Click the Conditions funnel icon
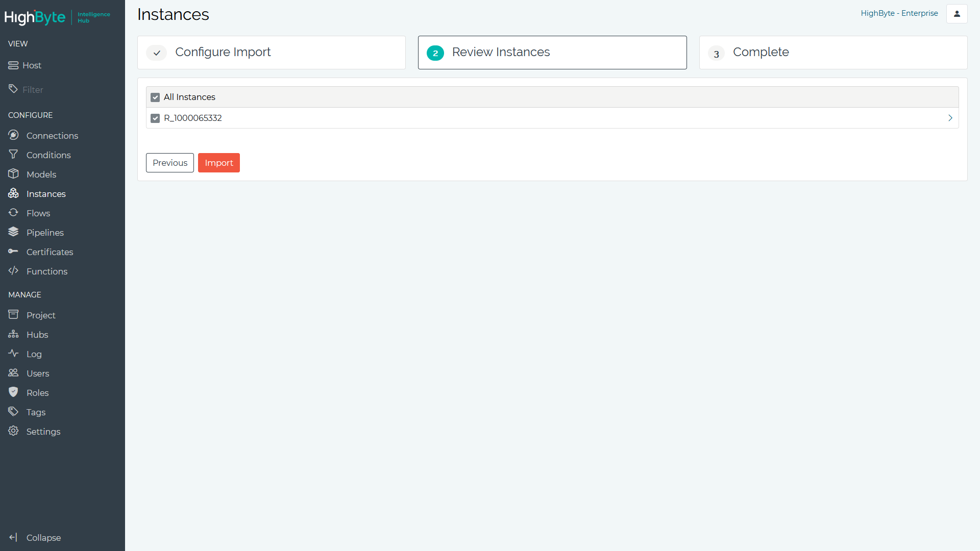Image resolution: width=980 pixels, height=551 pixels. (x=13, y=155)
